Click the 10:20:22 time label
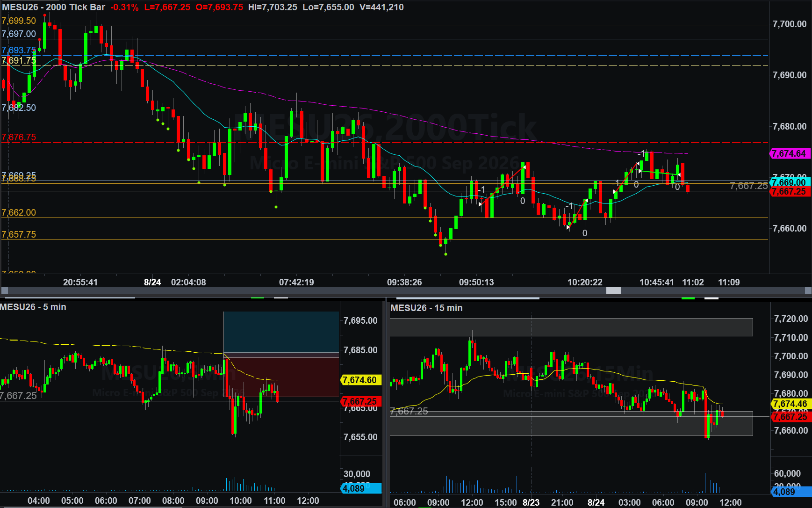The image size is (812, 508). 585,282
